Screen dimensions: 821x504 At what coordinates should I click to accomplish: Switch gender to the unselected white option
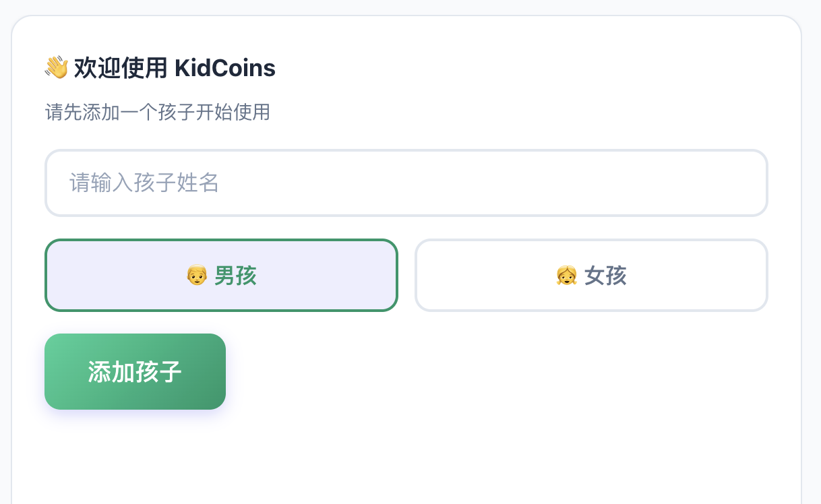pyautogui.click(x=591, y=276)
